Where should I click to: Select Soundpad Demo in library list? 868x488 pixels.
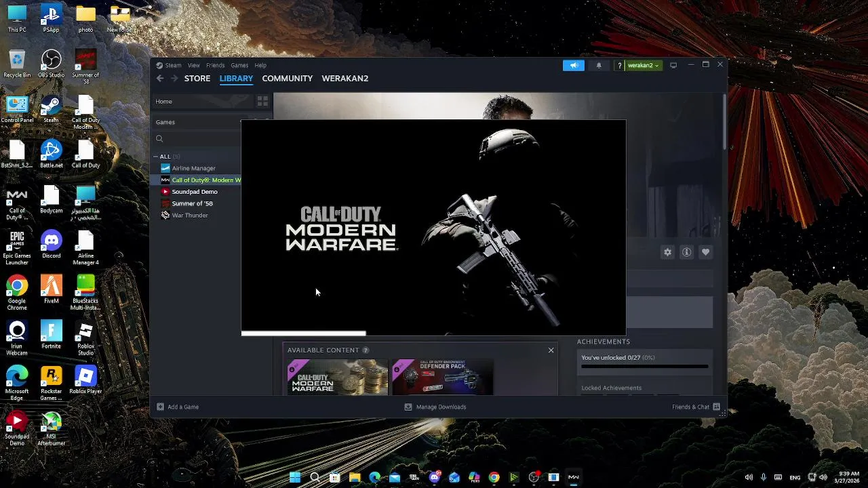[x=195, y=192]
